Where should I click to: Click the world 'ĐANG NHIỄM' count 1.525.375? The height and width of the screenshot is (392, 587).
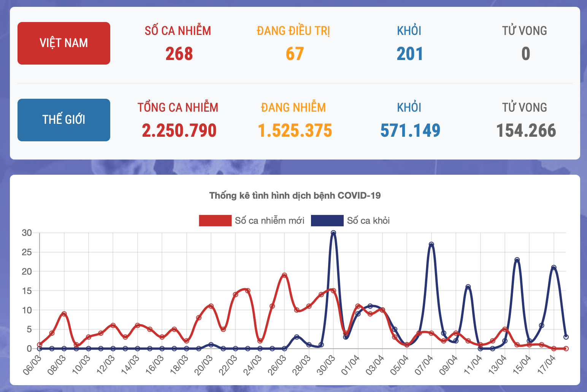[x=295, y=131]
